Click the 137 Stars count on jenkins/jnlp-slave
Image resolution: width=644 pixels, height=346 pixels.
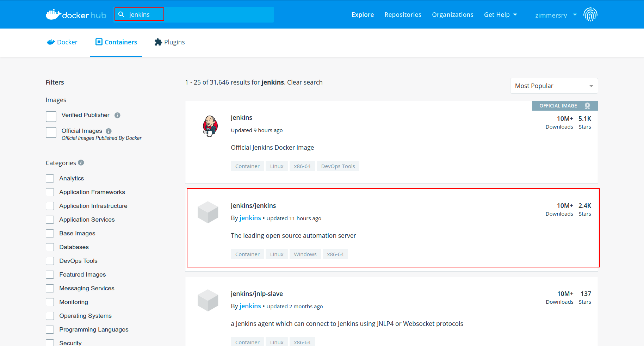coord(585,297)
